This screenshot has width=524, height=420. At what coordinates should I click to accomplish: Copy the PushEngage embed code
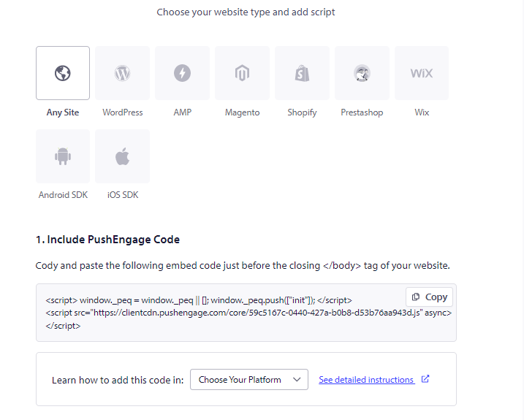click(x=430, y=297)
